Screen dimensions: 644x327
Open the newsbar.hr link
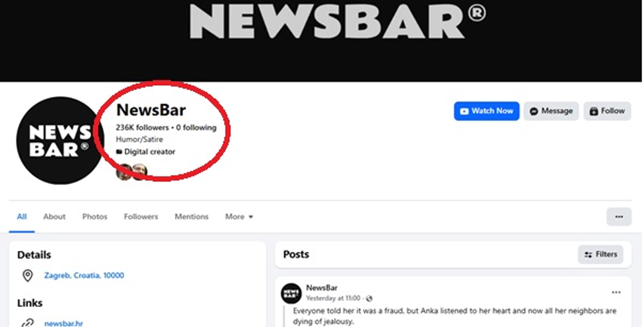coord(64,324)
